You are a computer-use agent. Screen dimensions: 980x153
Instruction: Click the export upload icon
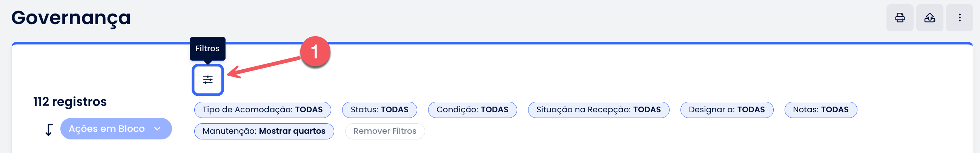click(x=930, y=18)
